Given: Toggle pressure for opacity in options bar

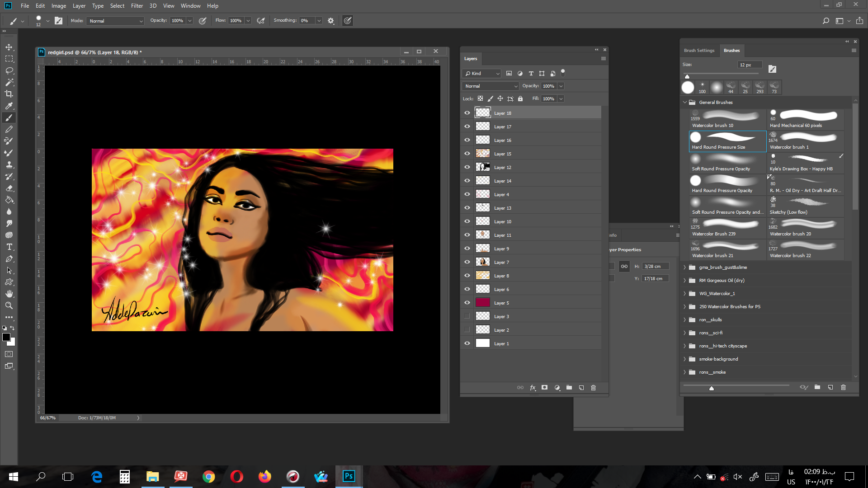Looking at the screenshot, I should 203,21.
